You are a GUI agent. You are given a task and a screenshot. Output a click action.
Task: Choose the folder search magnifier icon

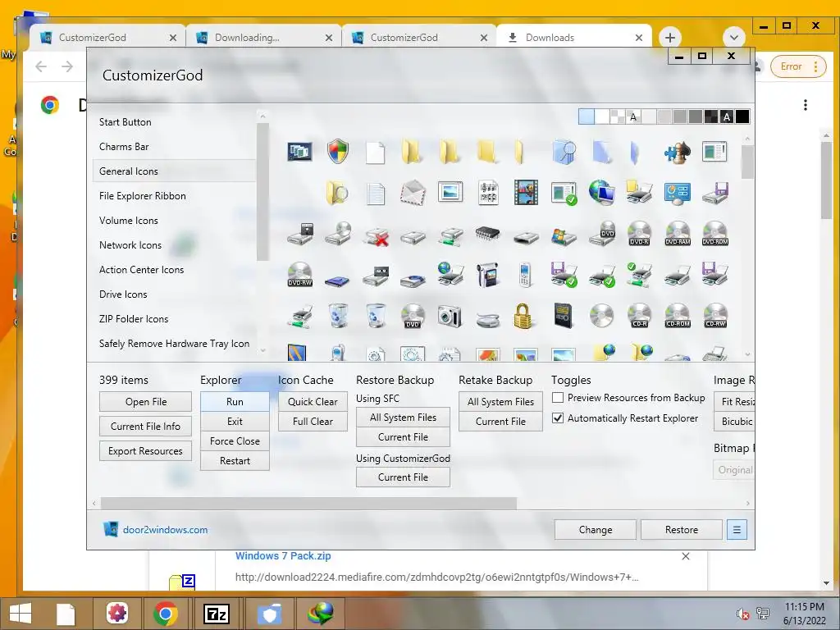tap(337, 193)
